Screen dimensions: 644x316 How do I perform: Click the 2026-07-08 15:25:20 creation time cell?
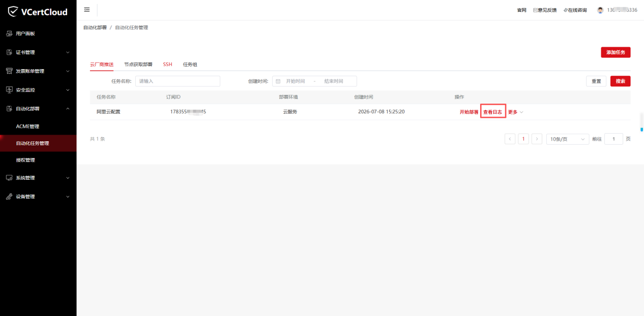pos(382,112)
